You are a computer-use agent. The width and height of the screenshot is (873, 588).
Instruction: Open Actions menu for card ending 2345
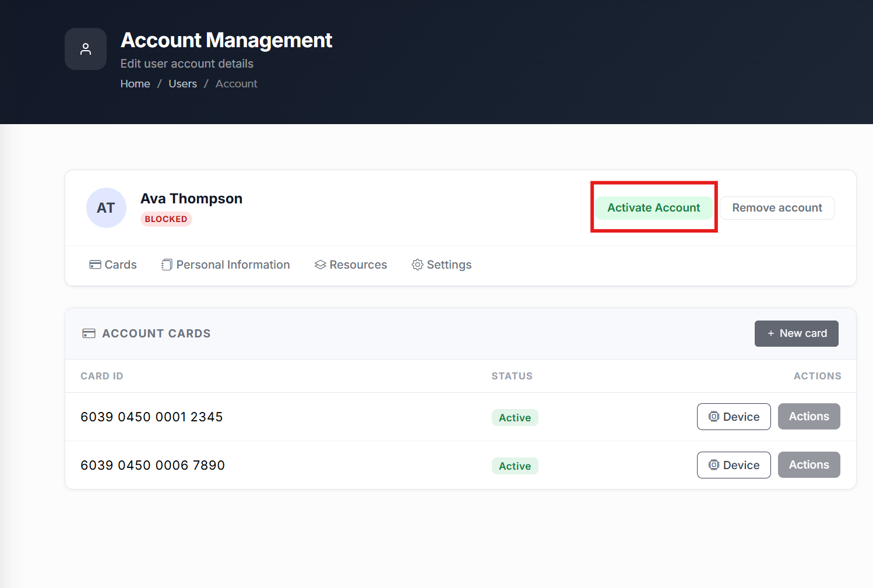809,417
